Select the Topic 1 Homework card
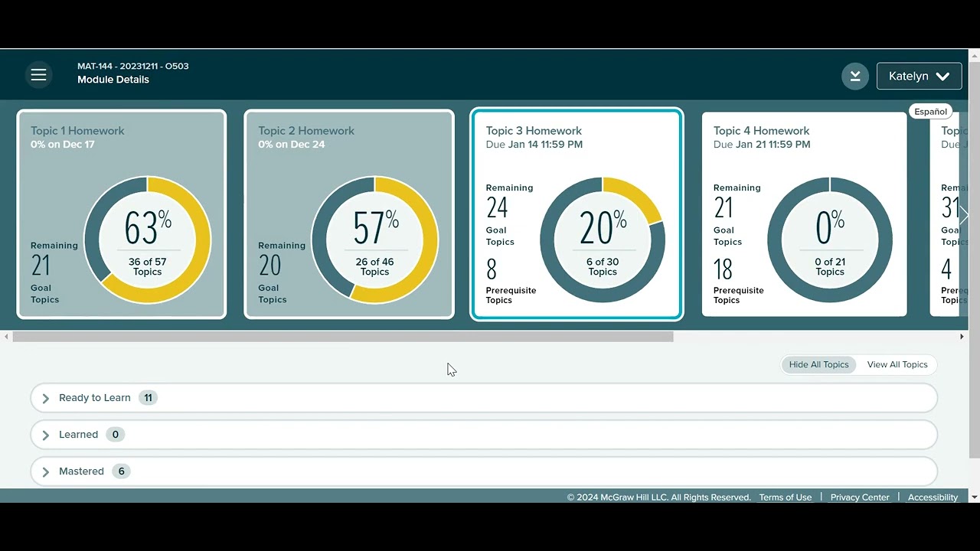 pyautogui.click(x=122, y=214)
